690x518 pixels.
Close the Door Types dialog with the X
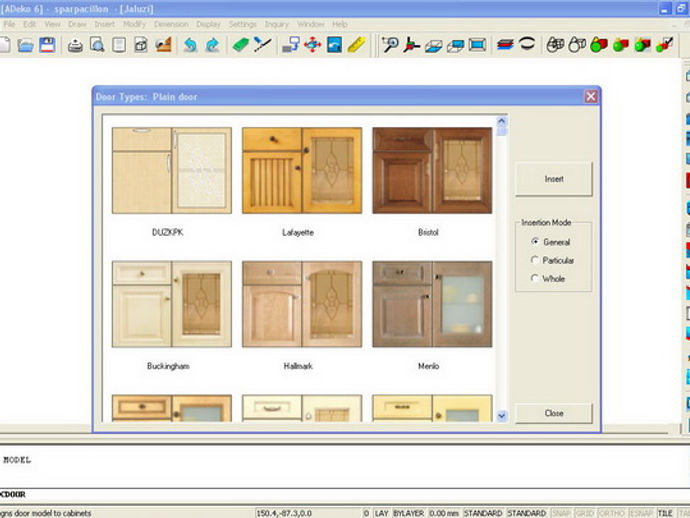(x=591, y=96)
